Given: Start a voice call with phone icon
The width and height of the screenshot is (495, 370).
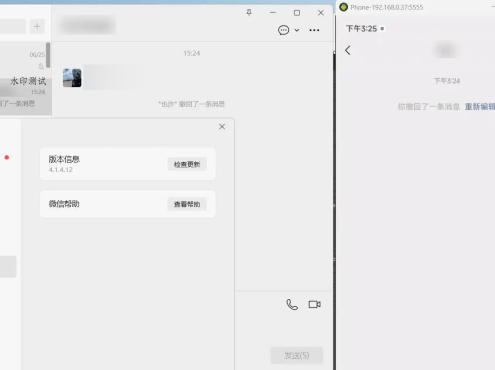Looking at the screenshot, I should tap(292, 304).
